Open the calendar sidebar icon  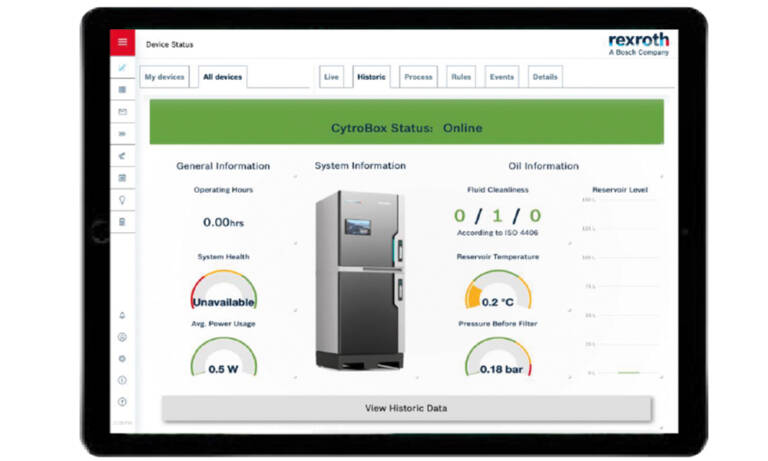click(122, 178)
